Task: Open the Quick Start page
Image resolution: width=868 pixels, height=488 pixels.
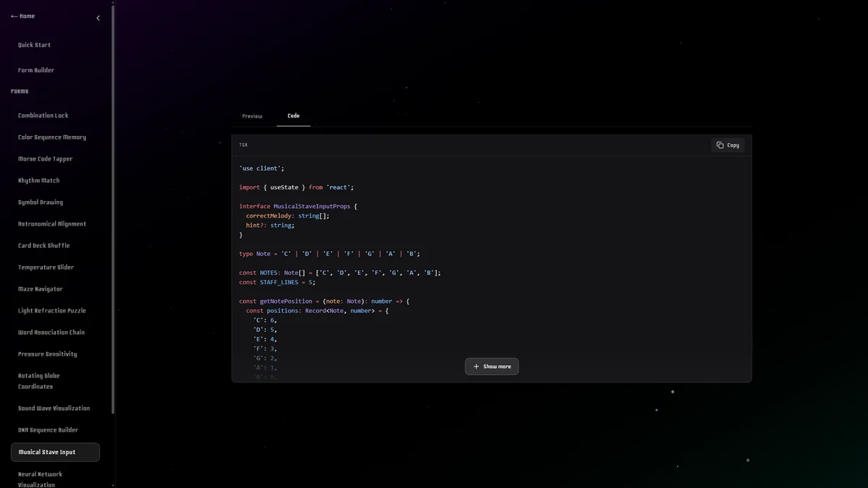Action: click(34, 45)
